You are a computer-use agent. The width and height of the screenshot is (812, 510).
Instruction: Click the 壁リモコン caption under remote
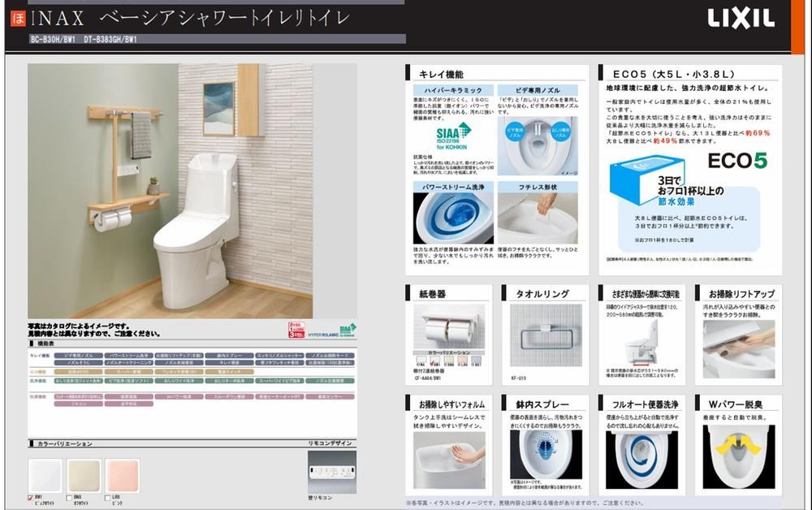320,498
